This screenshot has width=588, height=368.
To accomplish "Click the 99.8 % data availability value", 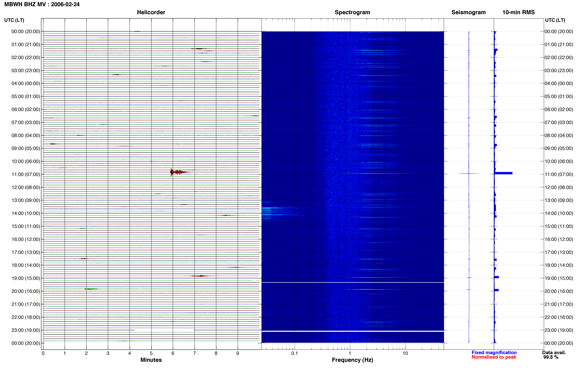I will pyautogui.click(x=551, y=357).
